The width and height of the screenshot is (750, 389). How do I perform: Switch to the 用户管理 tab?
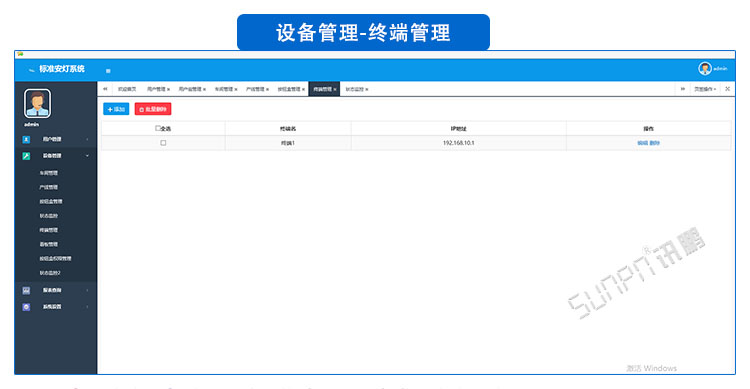point(156,89)
